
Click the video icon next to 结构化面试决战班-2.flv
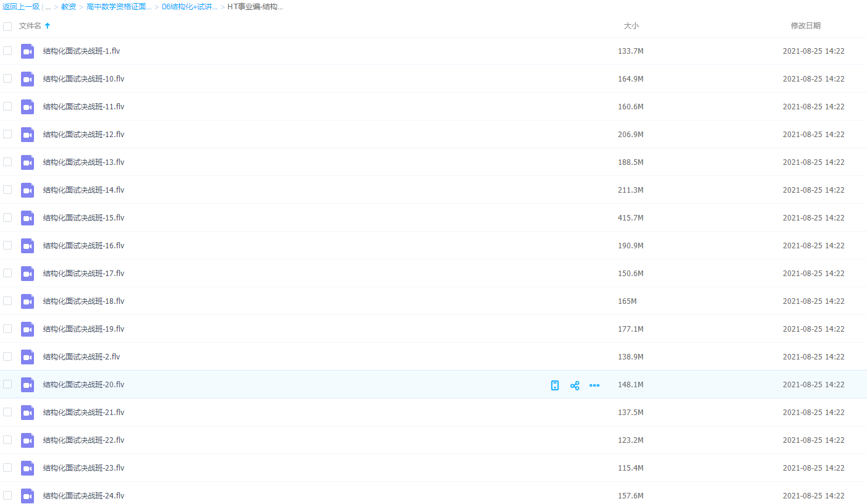point(27,357)
